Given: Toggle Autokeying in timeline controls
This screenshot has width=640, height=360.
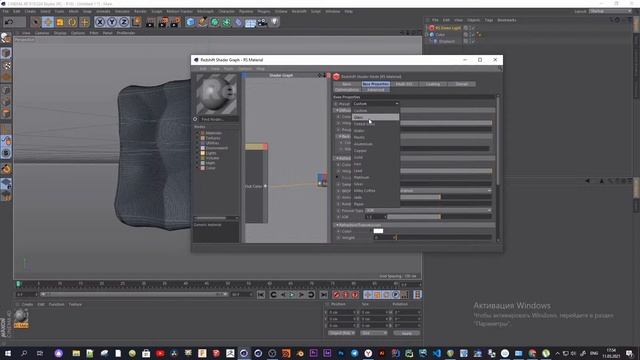Looking at the screenshot, I should (x=346, y=295).
